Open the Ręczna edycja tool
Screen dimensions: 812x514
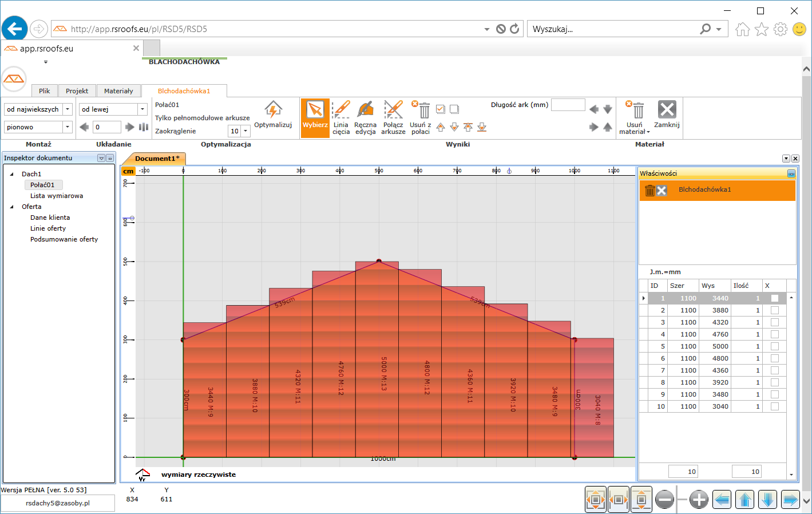coord(365,110)
